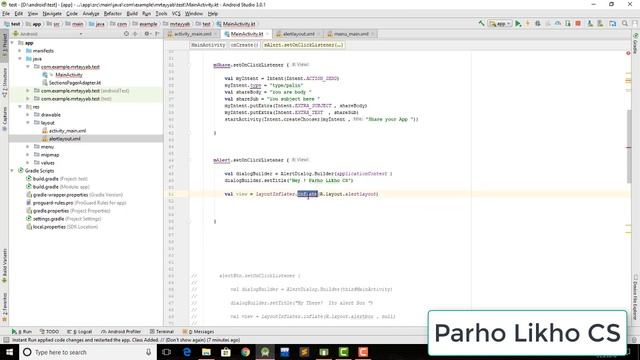This screenshot has width=640, height=360.
Task: Click scroll-from-source target icon in Project panel
Action: pos(126,34)
